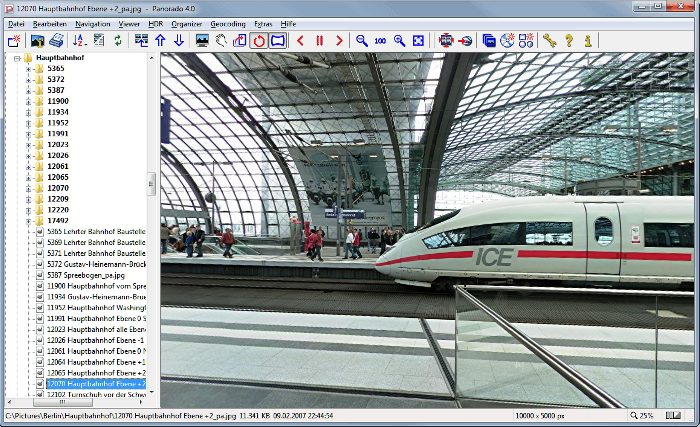Expand folder 12070
The width and height of the screenshot is (700, 427).
pyautogui.click(x=29, y=188)
